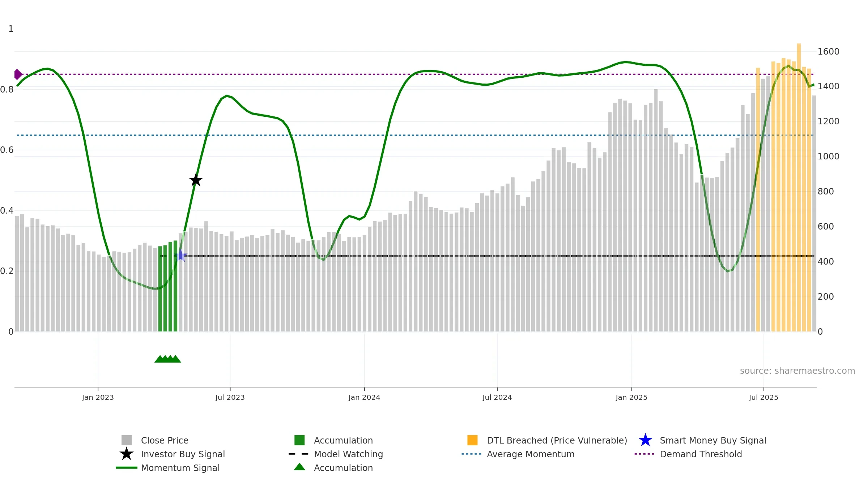Image resolution: width=868 pixels, height=488 pixels.
Task: Click the green triangle Accumulation legend icon
Action: coord(299,467)
